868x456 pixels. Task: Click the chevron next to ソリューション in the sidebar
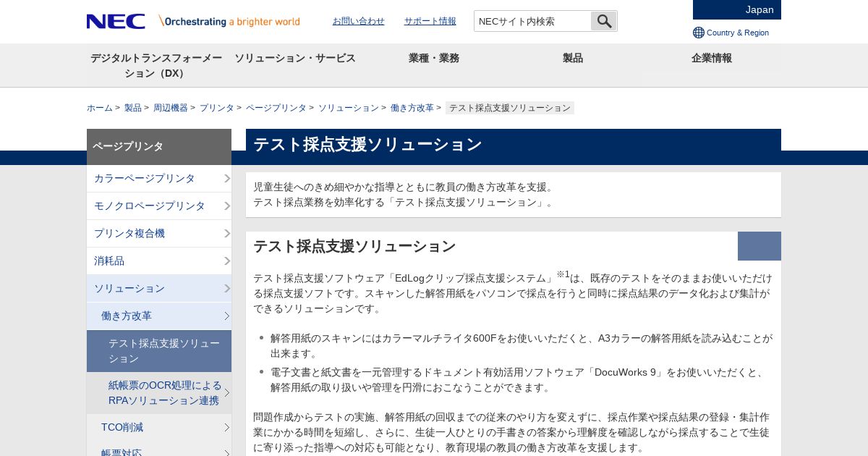226,288
